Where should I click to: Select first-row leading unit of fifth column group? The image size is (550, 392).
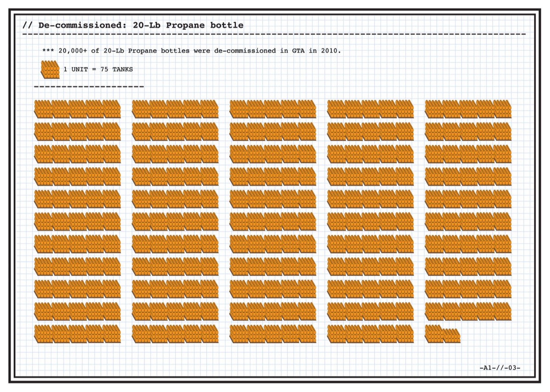[434, 109]
